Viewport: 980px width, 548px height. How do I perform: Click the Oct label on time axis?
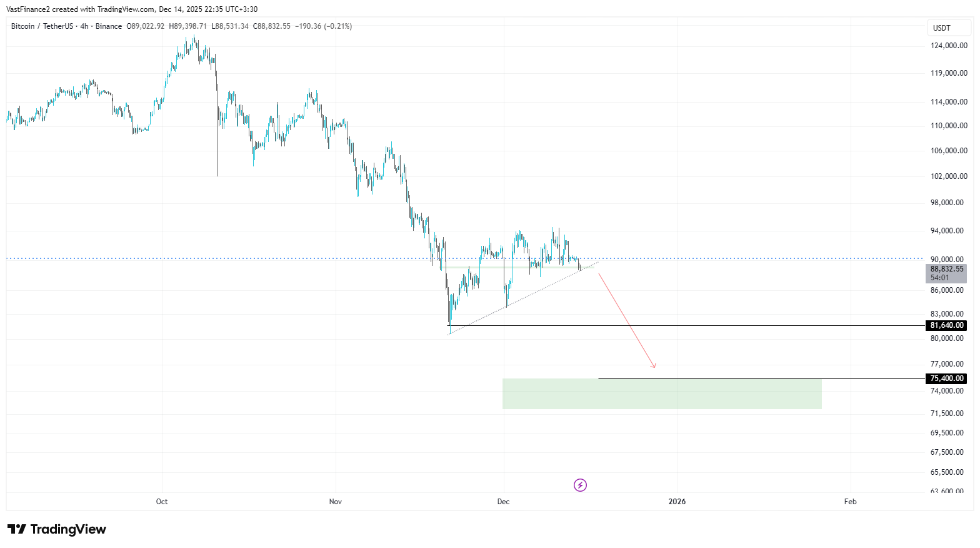162,502
